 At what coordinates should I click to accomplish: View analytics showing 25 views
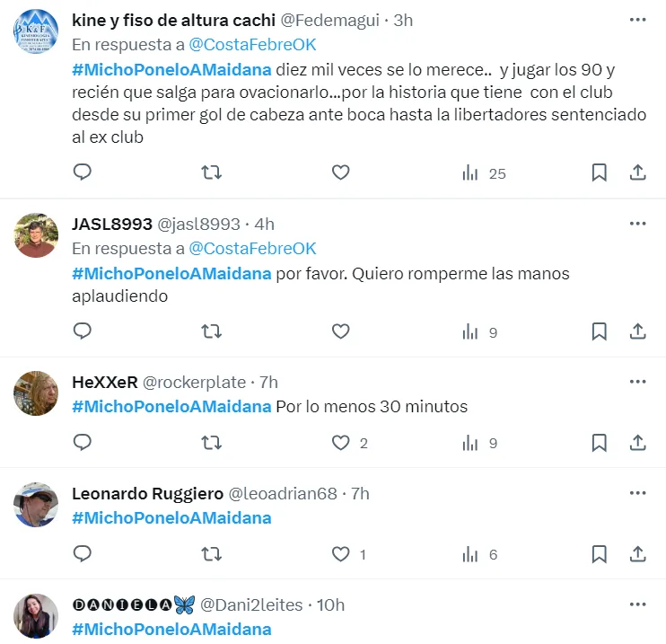pyautogui.click(x=484, y=173)
